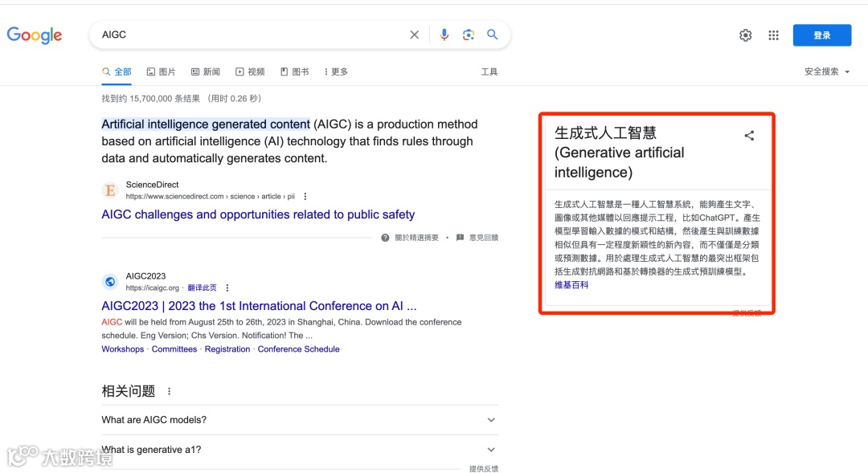Open the three-dot menu beside AIGC2023 result

point(227,287)
